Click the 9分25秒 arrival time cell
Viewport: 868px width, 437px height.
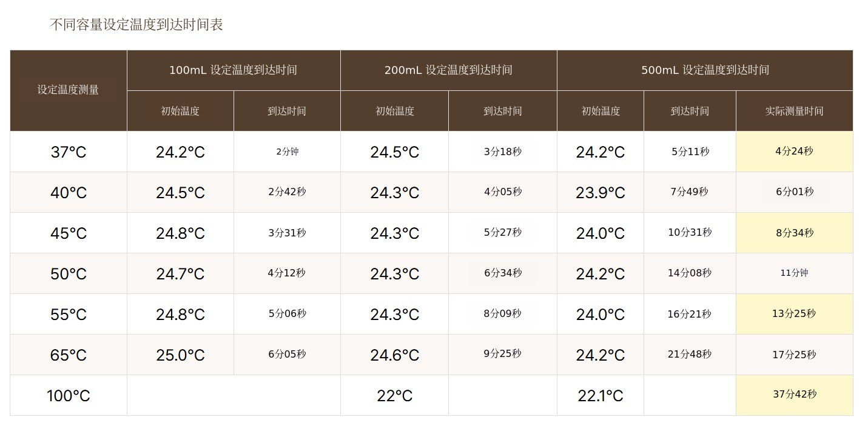point(502,354)
